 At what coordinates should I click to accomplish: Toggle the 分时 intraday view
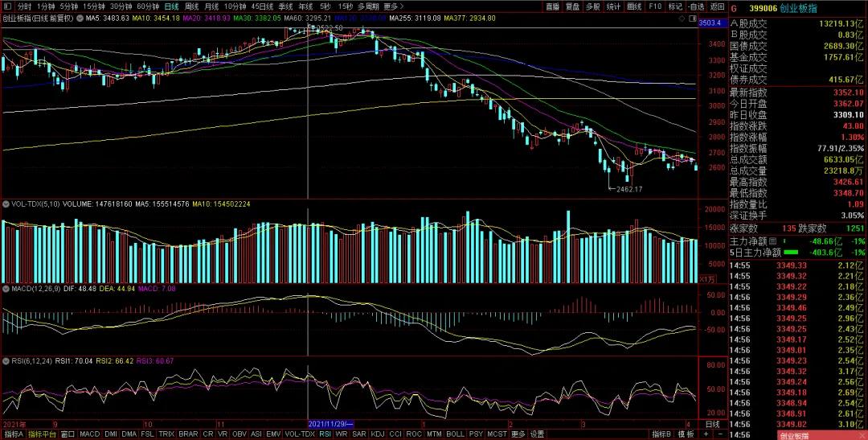click(x=25, y=6)
